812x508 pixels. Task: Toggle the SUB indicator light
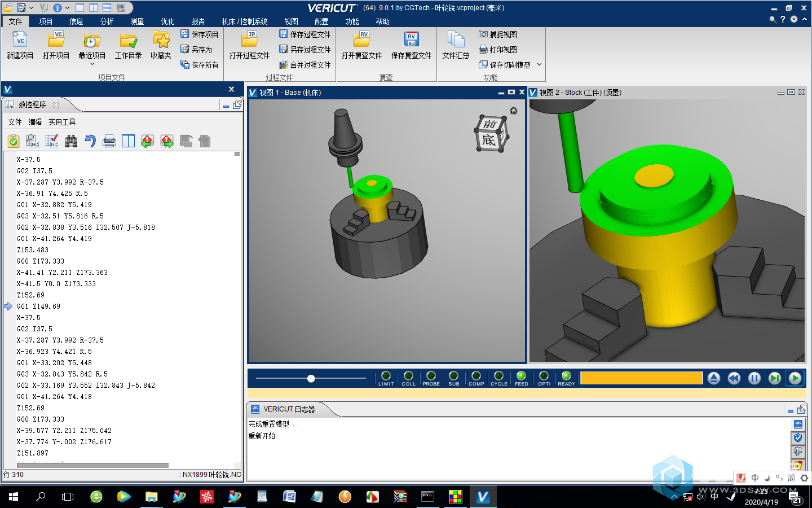(454, 376)
